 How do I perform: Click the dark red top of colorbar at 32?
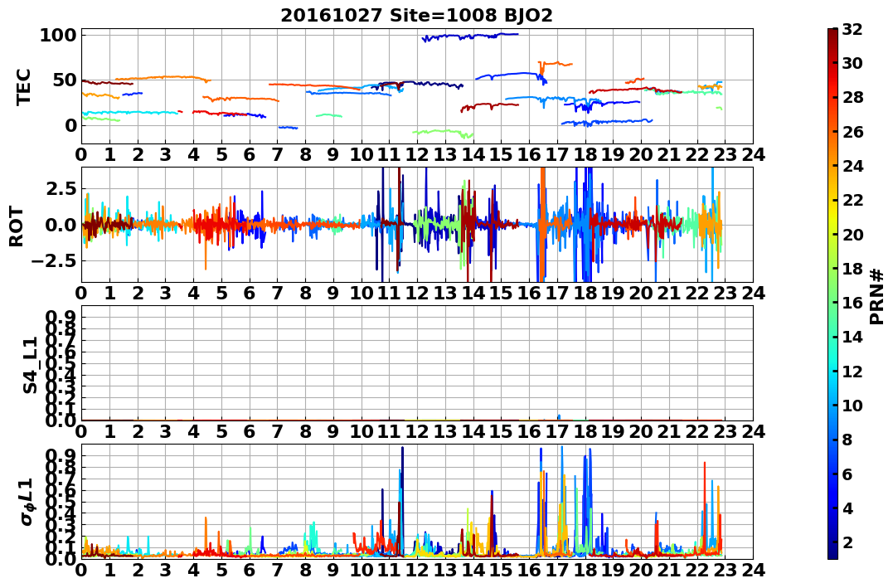point(832,31)
